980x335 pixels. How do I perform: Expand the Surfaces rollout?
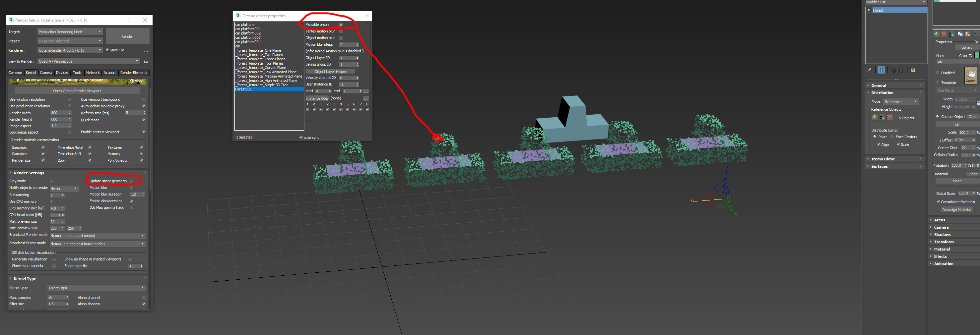(895, 166)
